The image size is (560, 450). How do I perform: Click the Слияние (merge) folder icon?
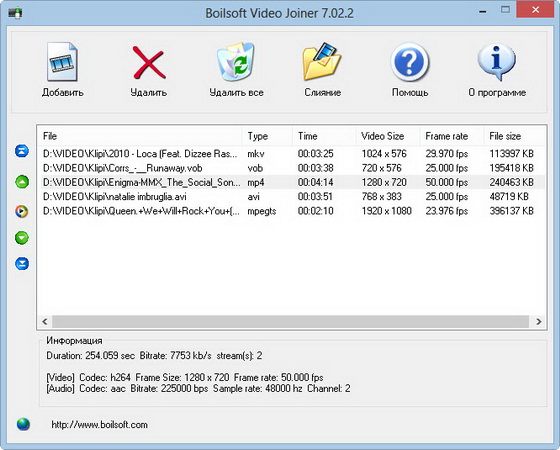click(x=322, y=61)
